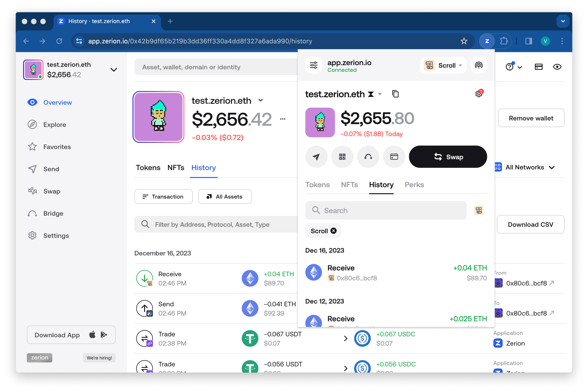The width and height of the screenshot is (588, 392).
Task: Bookmark this page with the star icon
Action: click(464, 41)
